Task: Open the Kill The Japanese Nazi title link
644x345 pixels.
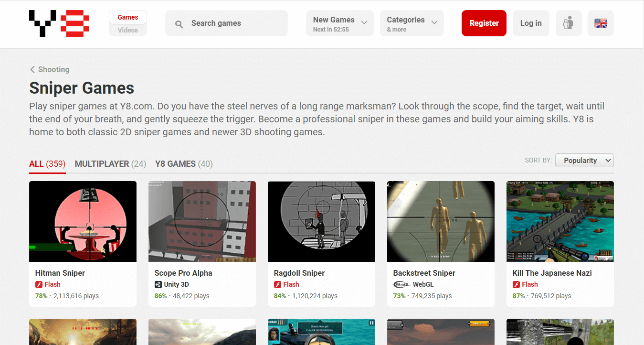Action: click(x=552, y=273)
